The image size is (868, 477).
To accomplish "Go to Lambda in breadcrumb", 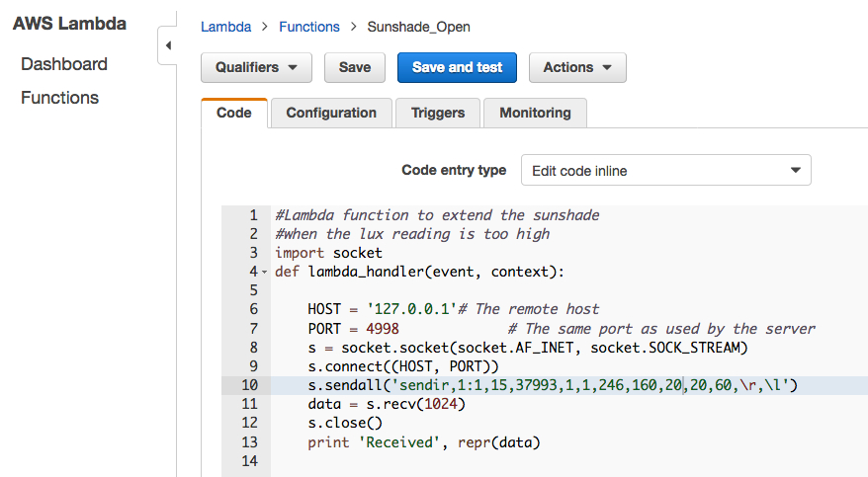I will [225, 27].
